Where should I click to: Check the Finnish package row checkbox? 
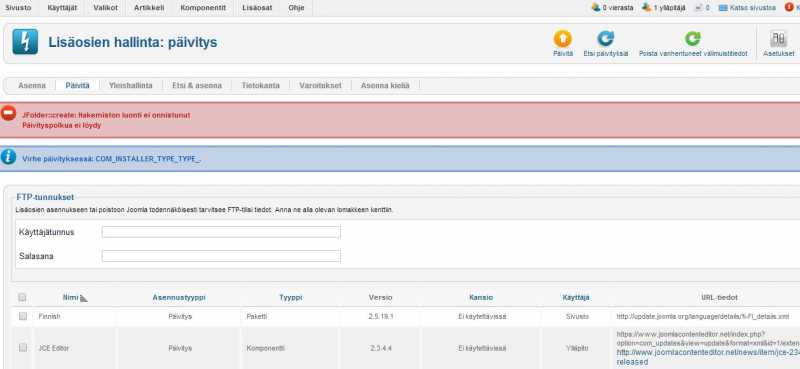[22, 316]
